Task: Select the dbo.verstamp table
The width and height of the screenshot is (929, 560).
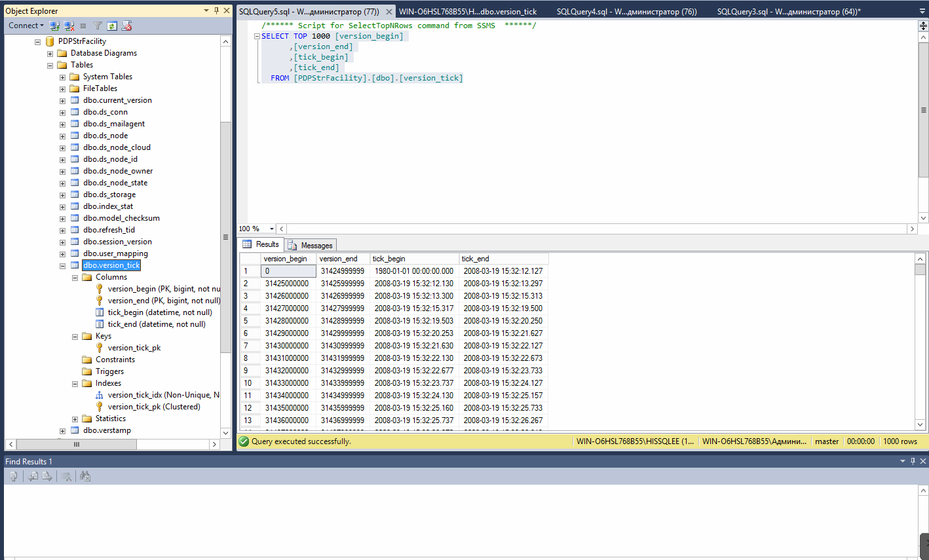Action: [x=107, y=430]
